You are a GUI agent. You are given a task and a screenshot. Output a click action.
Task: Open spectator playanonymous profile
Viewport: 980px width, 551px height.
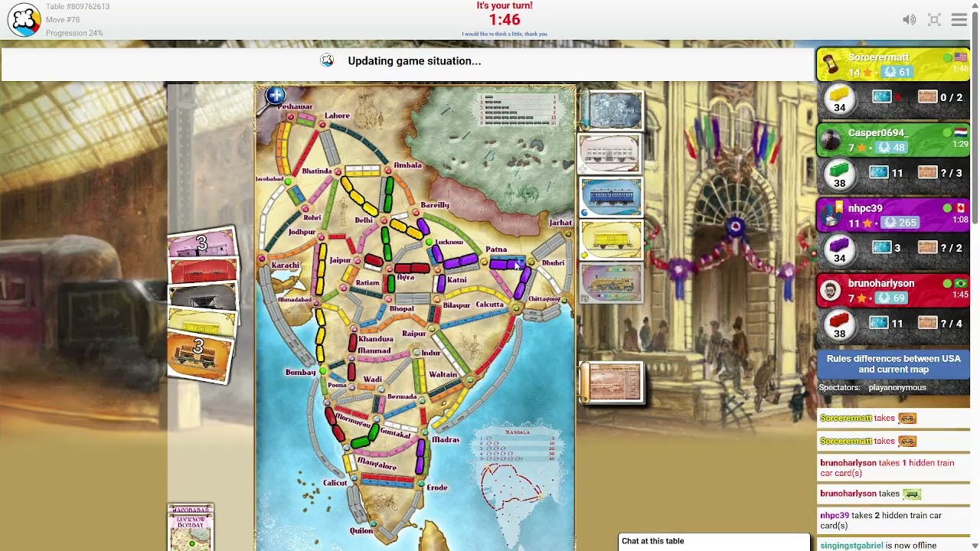(897, 388)
